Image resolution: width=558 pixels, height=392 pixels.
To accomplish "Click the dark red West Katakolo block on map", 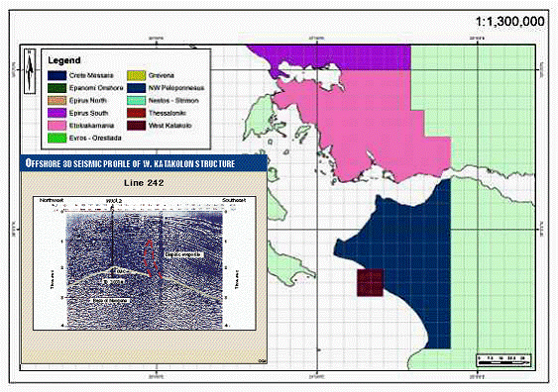I will tap(370, 282).
